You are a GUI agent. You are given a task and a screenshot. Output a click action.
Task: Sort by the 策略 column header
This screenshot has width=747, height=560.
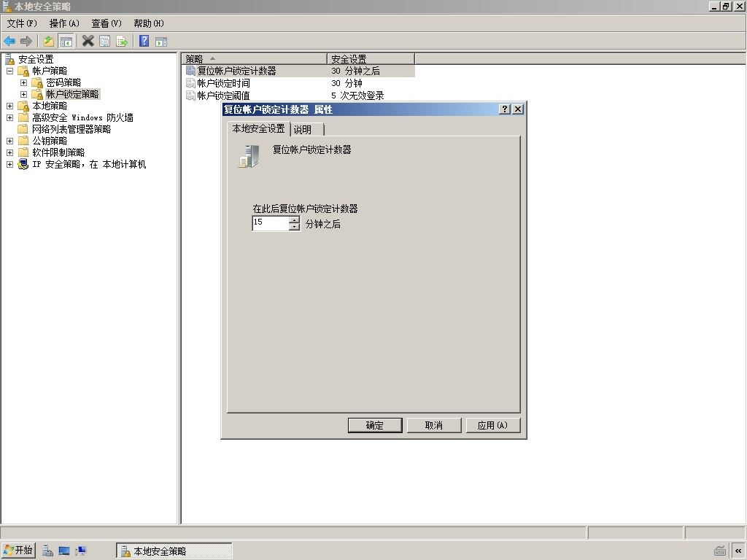click(255, 59)
